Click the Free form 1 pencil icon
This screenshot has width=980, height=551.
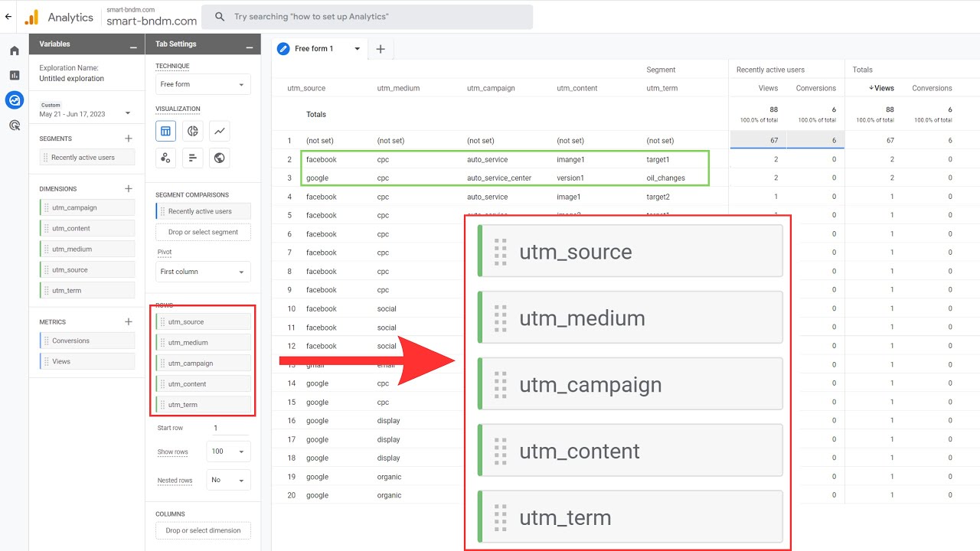(x=283, y=49)
